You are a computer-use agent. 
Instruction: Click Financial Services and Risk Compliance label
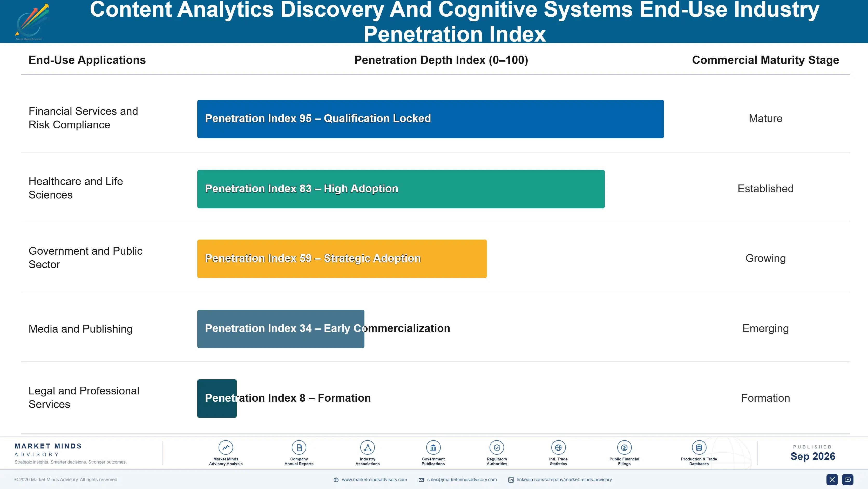[x=83, y=118]
